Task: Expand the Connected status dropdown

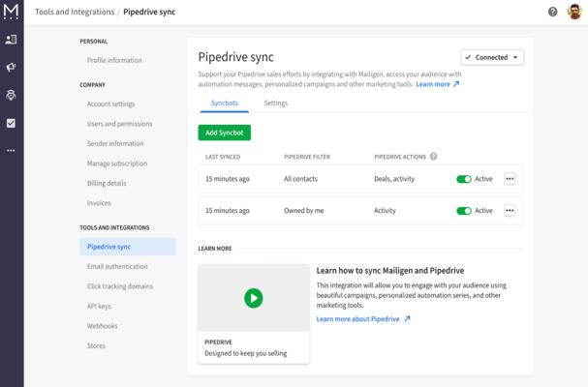Action: [x=492, y=57]
